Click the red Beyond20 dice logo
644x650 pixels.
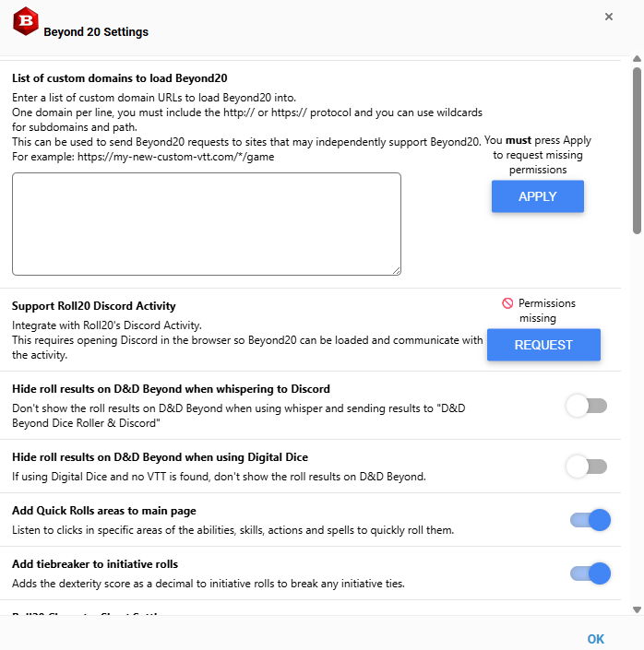(x=26, y=21)
